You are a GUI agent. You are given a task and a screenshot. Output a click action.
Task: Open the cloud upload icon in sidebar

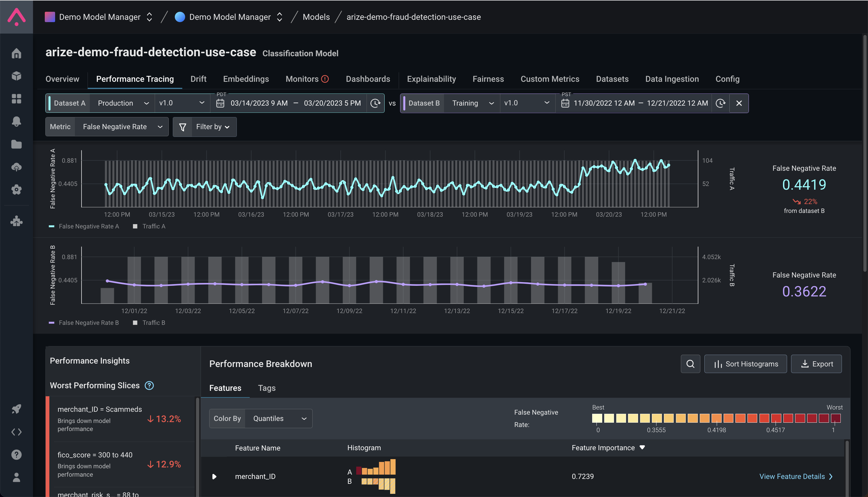point(16,167)
